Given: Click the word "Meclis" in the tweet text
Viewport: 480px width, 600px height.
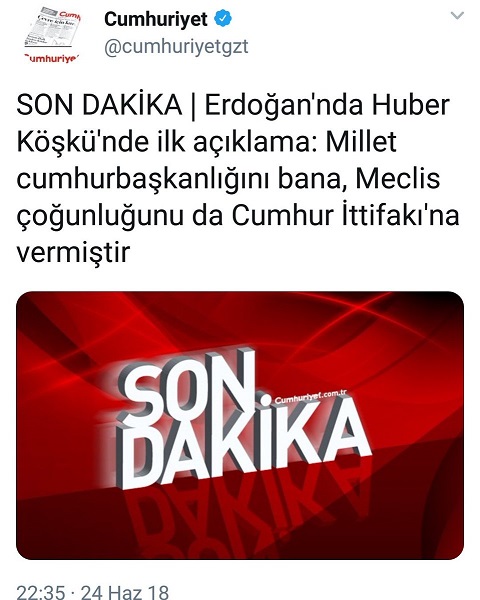Looking at the screenshot, I should [x=398, y=179].
